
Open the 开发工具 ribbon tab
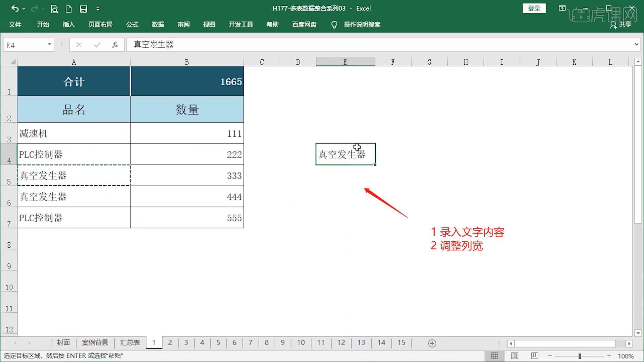[241, 24]
